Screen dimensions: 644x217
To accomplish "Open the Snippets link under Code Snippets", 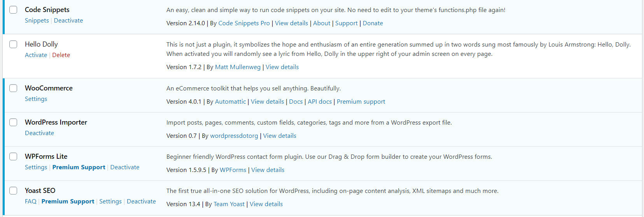I will [x=37, y=21].
